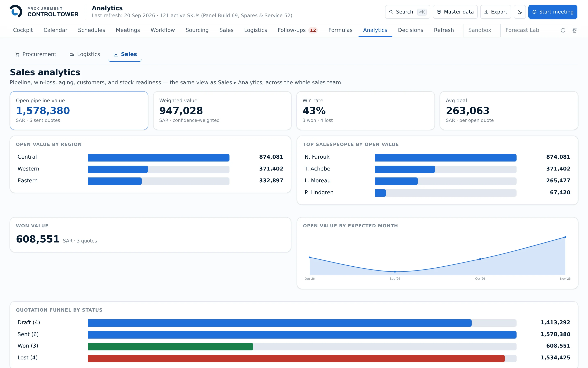
Task: Click the Procurement cart icon
Action: (x=17, y=55)
